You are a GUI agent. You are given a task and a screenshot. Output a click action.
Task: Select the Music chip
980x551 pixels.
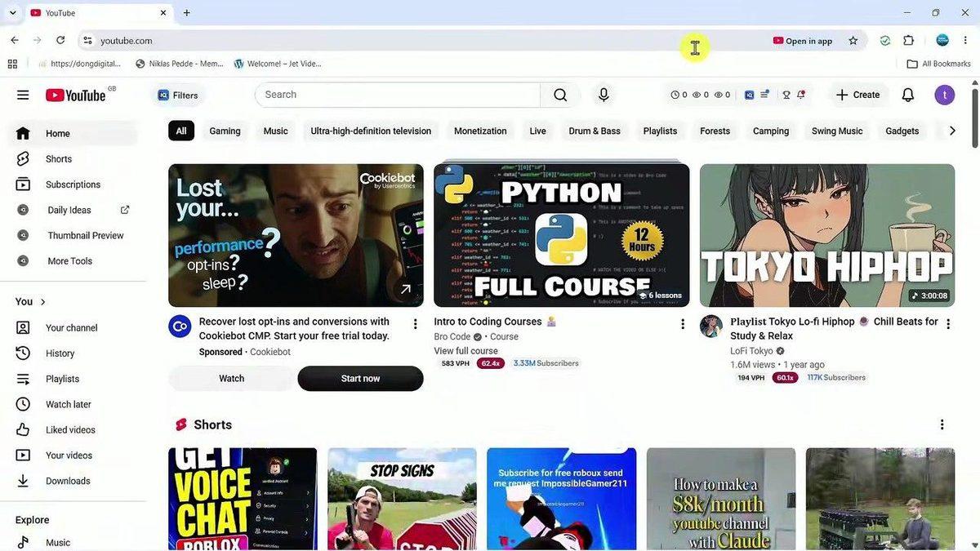pos(275,131)
